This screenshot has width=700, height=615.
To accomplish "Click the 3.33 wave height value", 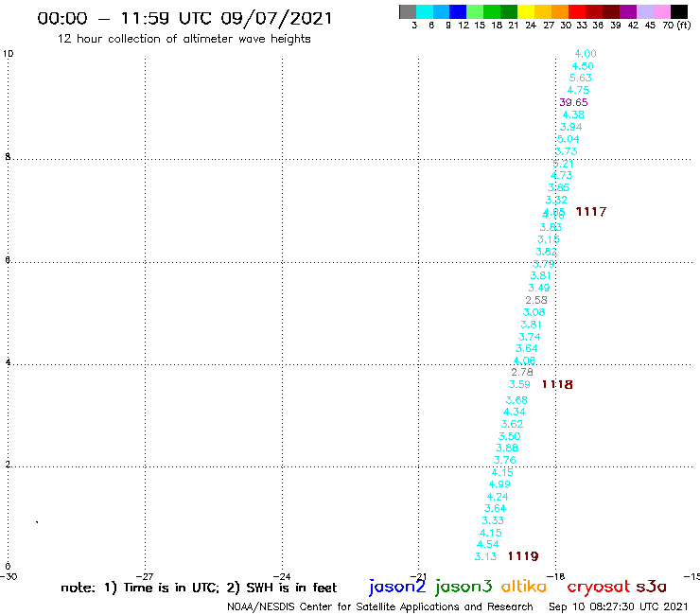I will click(x=493, y=520).
